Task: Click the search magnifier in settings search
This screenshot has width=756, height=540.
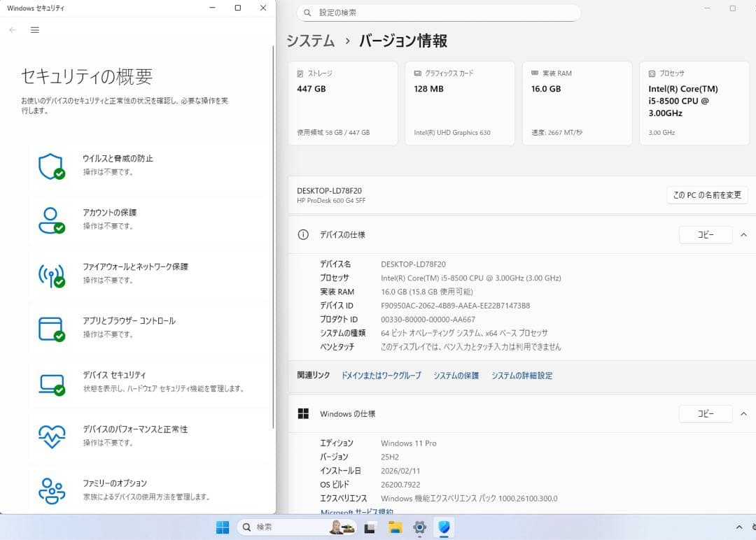Action: [x=307, y=13]
